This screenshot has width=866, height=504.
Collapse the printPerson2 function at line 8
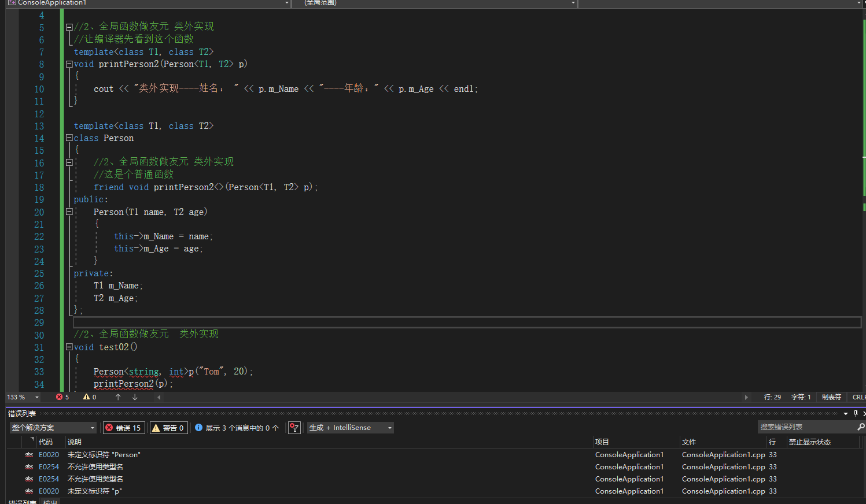coord(69,64)
